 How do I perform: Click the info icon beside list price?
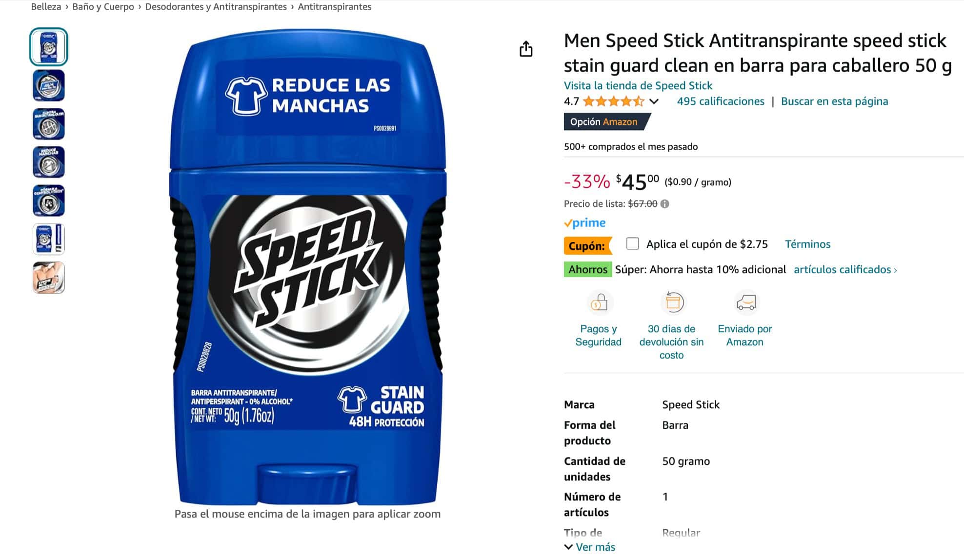(665, 204)
